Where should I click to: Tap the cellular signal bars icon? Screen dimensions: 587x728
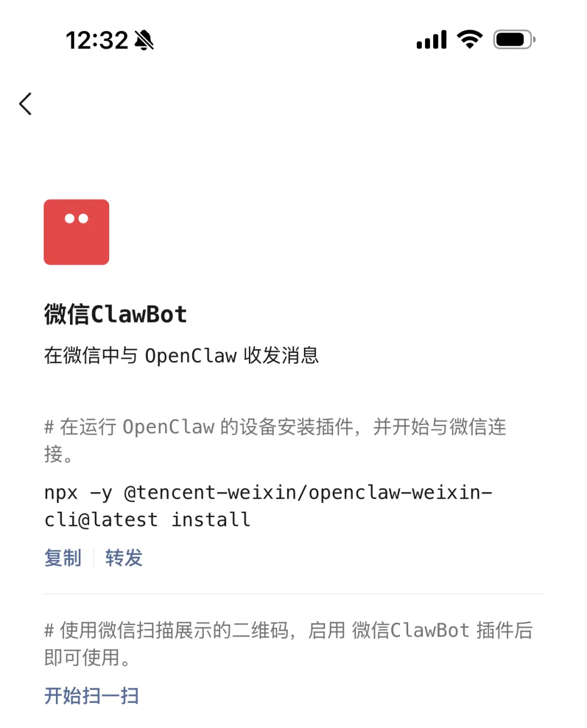(x=432, y=40)
